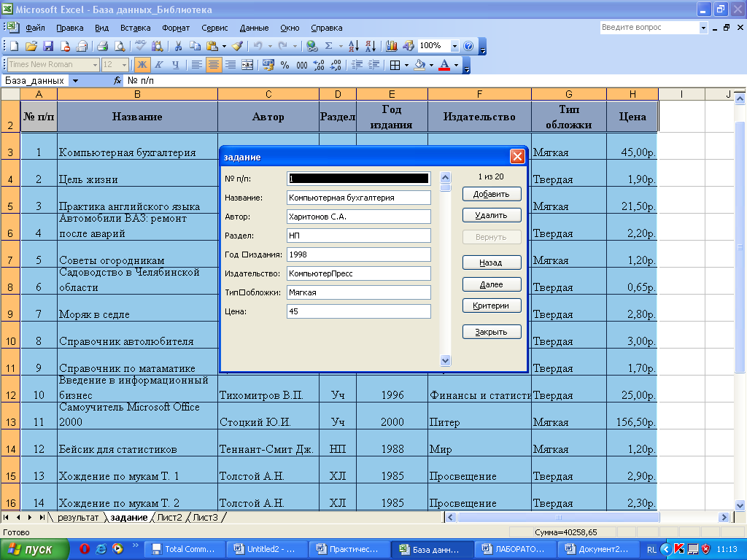Screen dimensions: 747x560
Task: Click the Критерии button
Action: 492,306
